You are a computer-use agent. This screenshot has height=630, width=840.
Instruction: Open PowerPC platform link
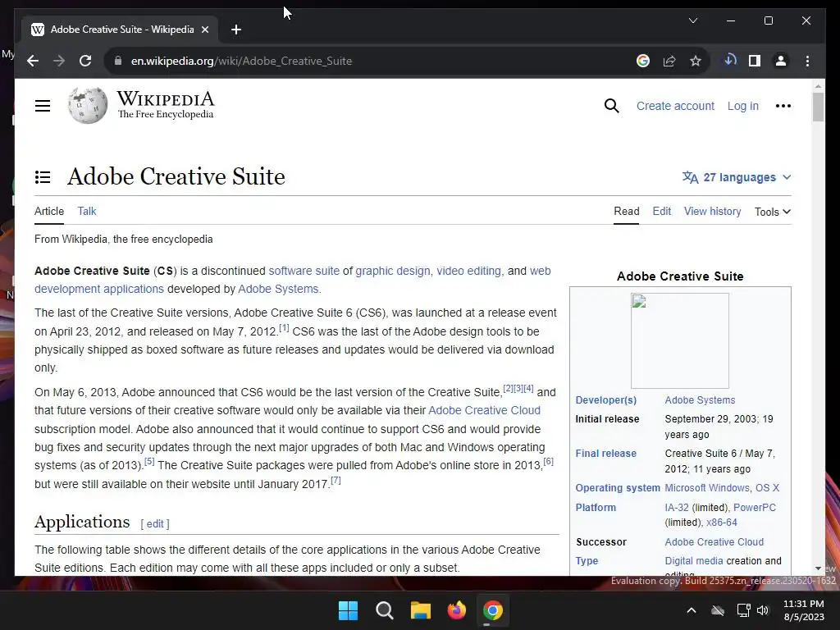point(755,507)
